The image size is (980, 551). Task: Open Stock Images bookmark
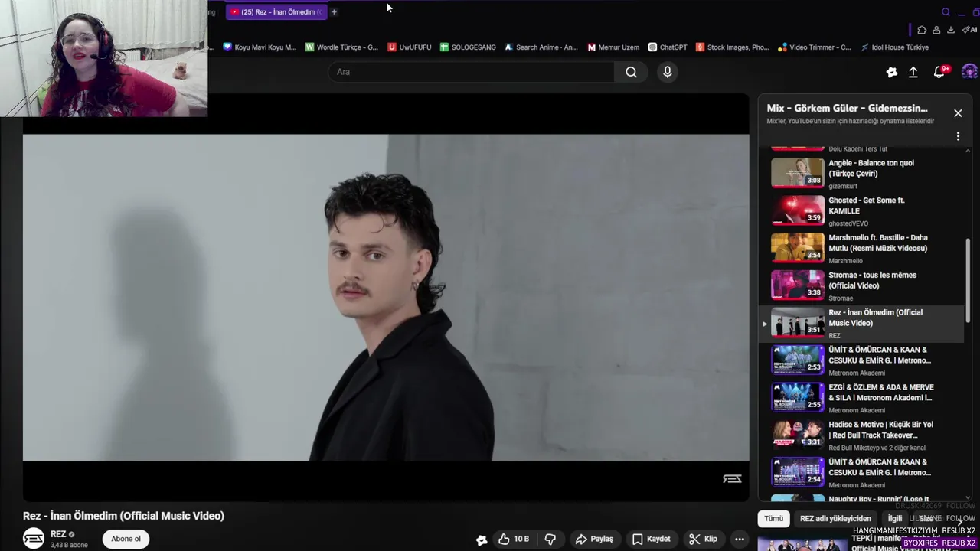733,47
